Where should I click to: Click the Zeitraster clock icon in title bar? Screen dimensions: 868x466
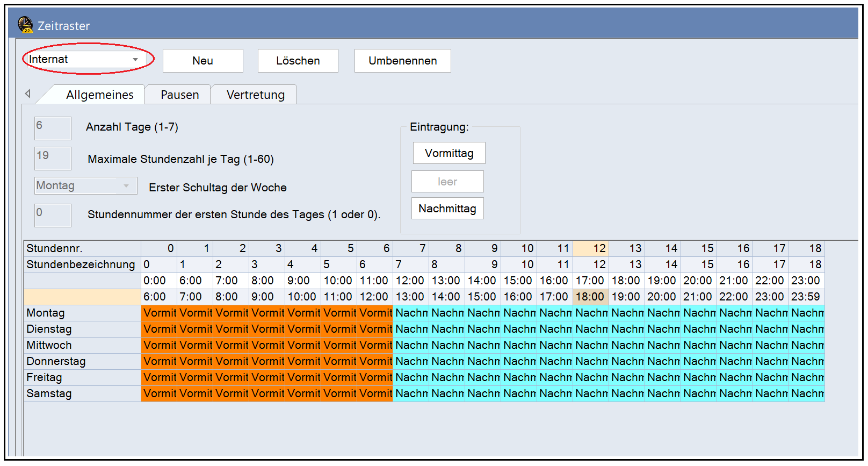coord(25,25)
